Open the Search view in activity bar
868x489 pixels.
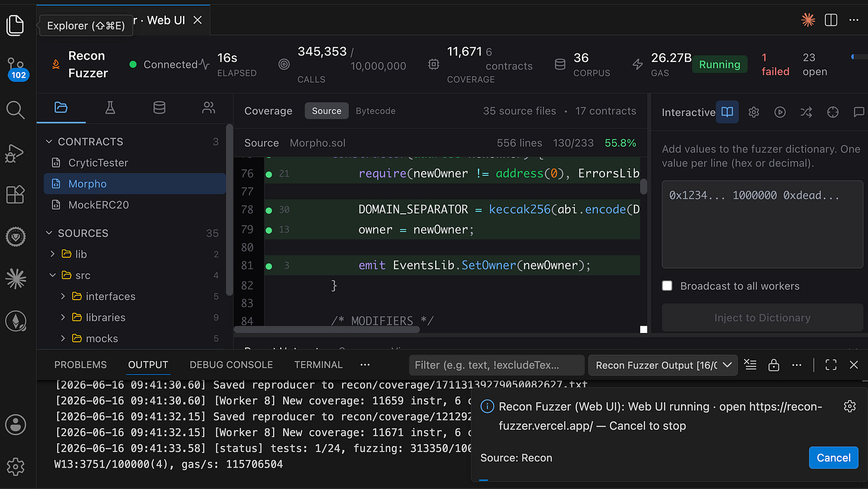point(15,110)
